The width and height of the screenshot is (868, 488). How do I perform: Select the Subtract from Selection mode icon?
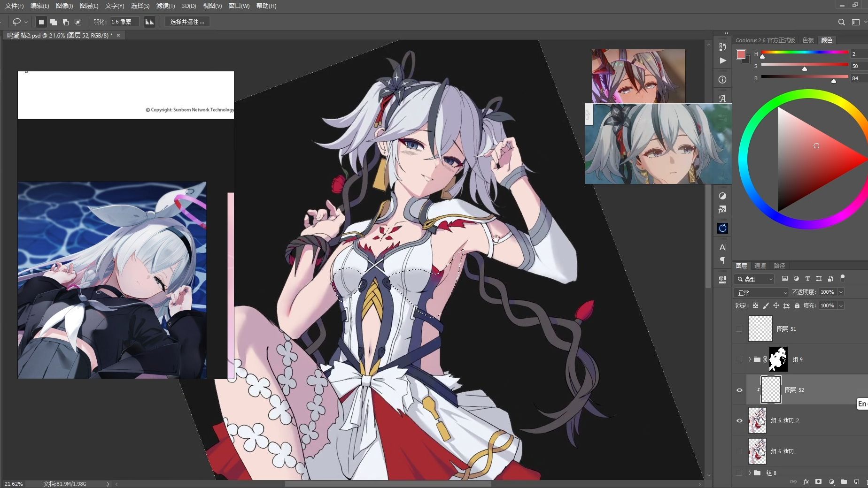coord(66,22)
